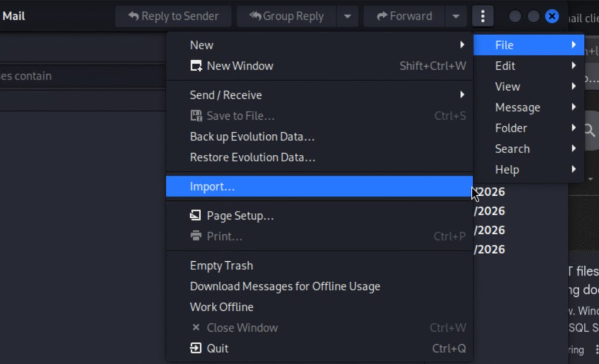Click the Quit exit icon
Viewport: 599px width, 364px height.
196,349
